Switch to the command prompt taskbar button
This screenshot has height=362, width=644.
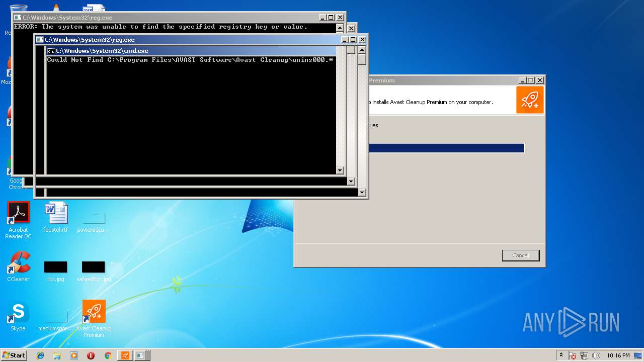[141, 355]
